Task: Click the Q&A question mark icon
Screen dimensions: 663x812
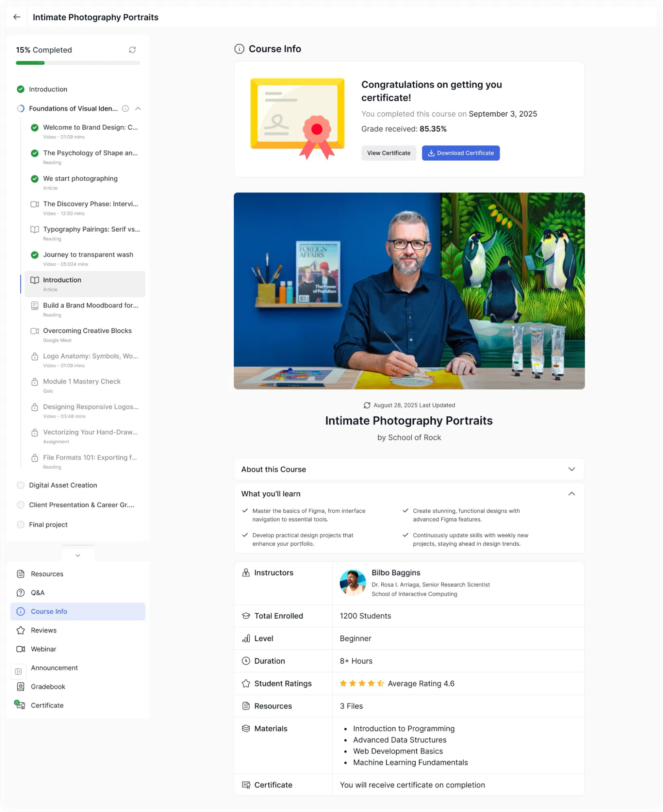Action: coord(21,593)
